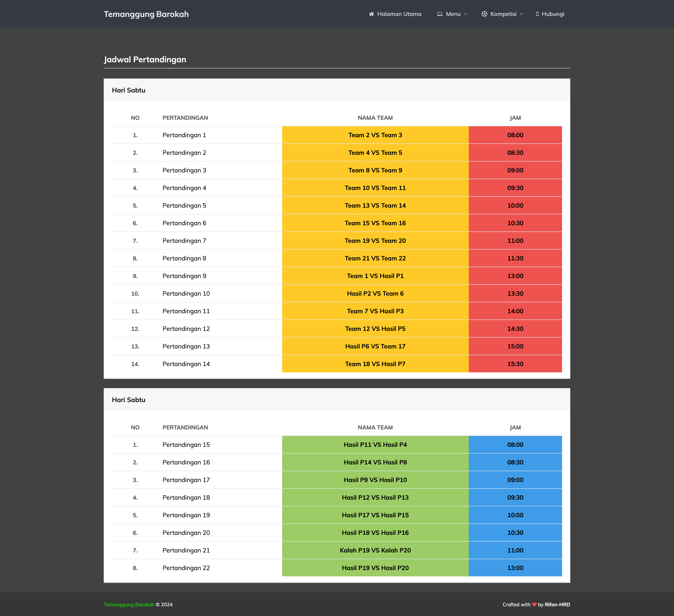The image size is (674, 616).
Task: Click the Jadwal Pertandingan page heading
Action: [145, 59]
